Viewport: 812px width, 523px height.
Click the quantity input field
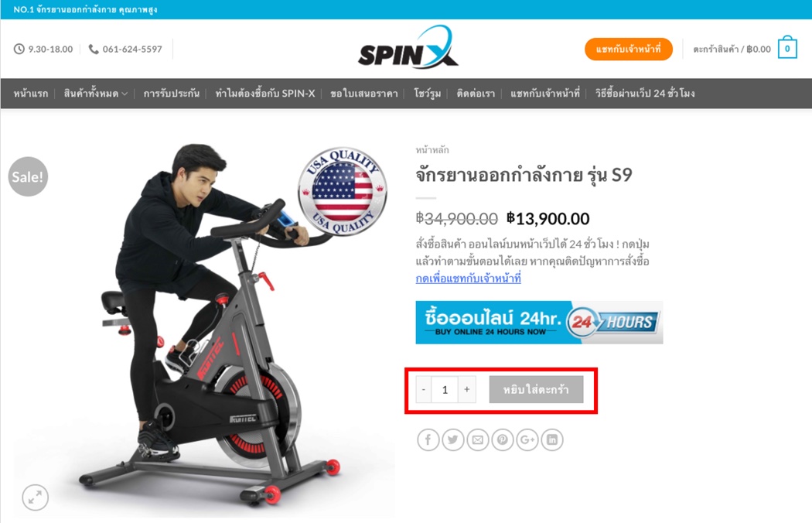point(445,389)
